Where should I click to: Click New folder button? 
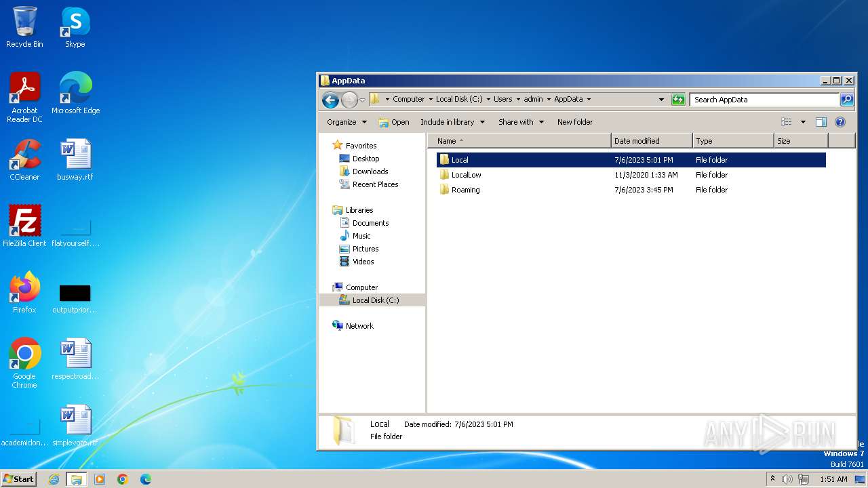pos(575,122)
